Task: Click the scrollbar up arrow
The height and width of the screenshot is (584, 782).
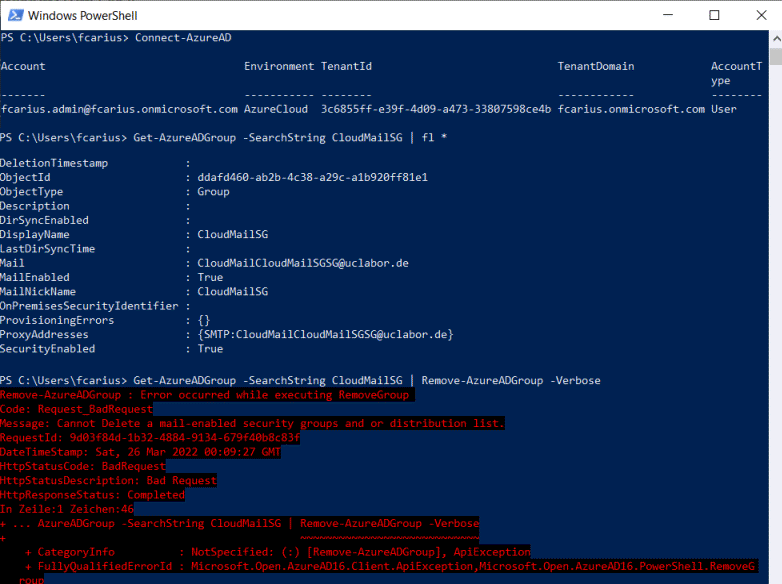Action: (776, 38)
